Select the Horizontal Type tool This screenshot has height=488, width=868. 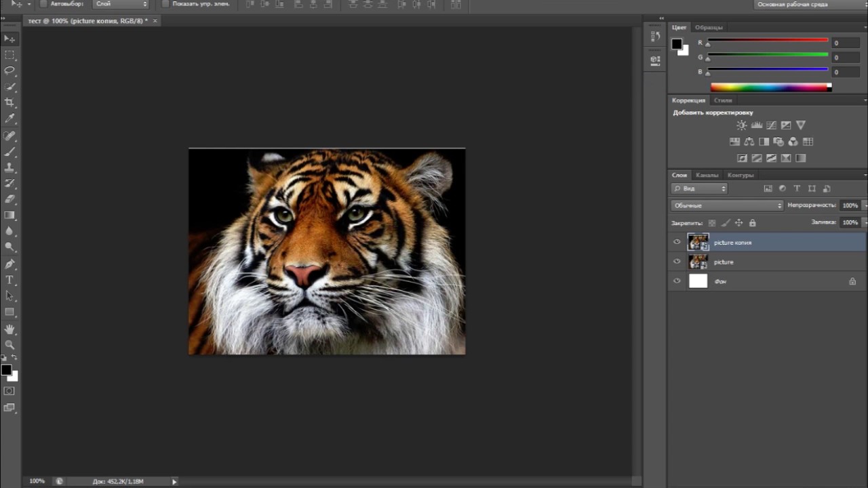9,280
